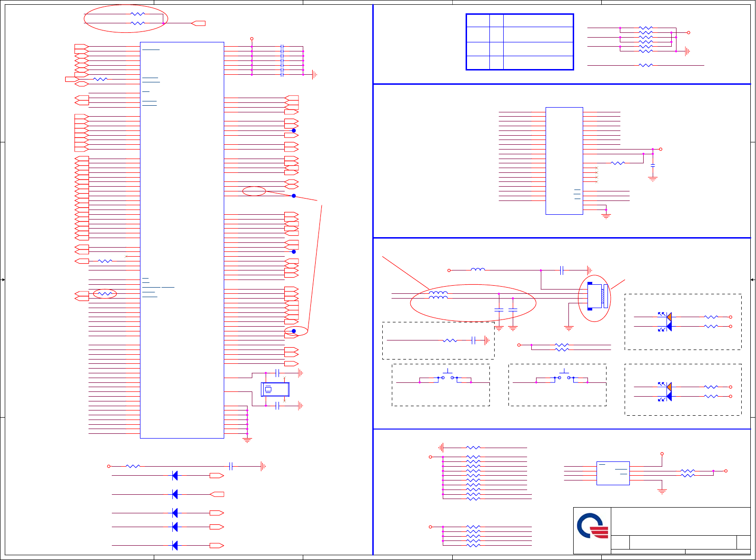Select the middle diode of the five
The height and width of the screenshot is (560, 756).
coord(175,513)
